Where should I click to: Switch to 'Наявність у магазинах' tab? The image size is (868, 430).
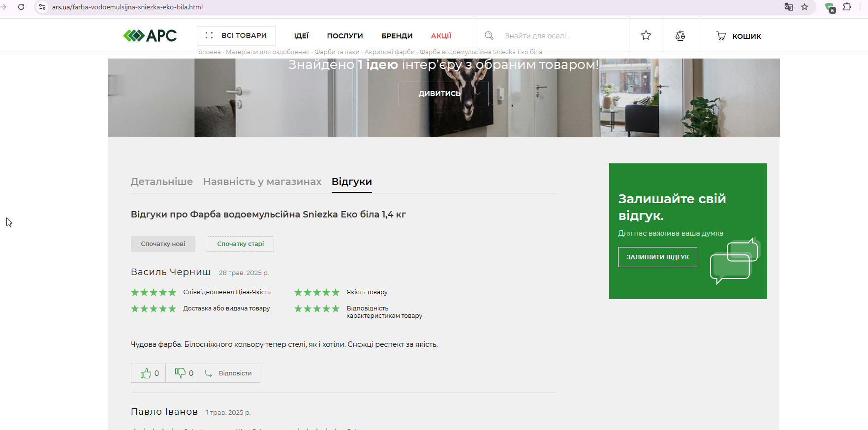point(262,182)
